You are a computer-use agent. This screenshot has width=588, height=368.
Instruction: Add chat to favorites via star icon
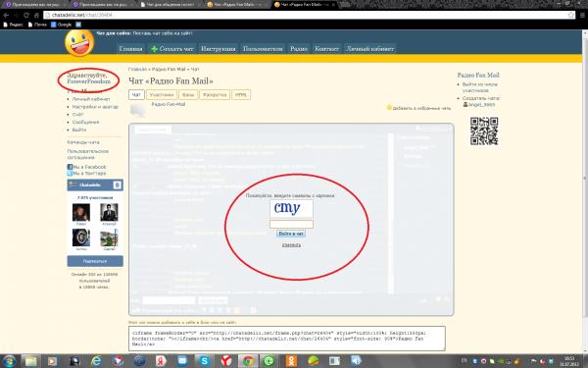point(389,107)
